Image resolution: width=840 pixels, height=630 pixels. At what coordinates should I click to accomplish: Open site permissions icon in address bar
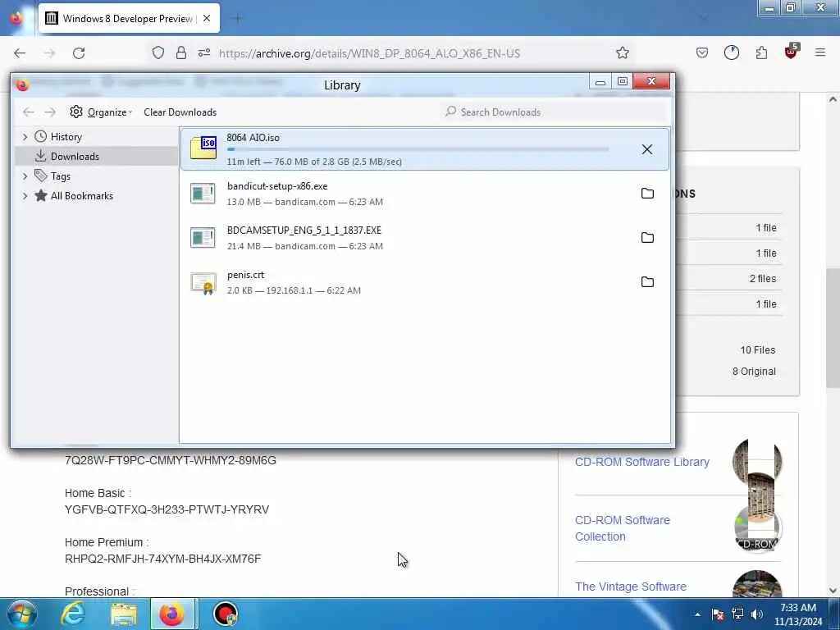click(204, 52)
